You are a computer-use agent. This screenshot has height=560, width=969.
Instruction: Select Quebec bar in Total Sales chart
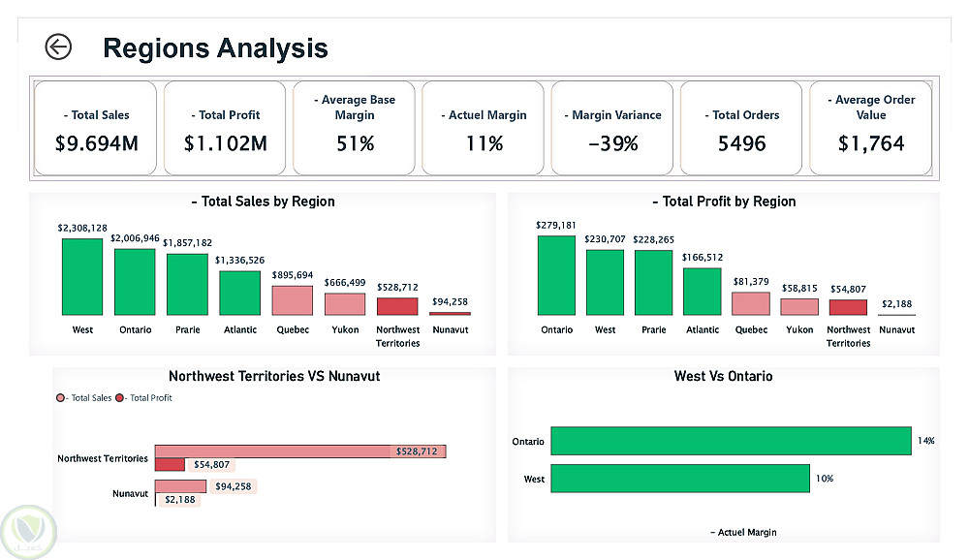[293, 300]
